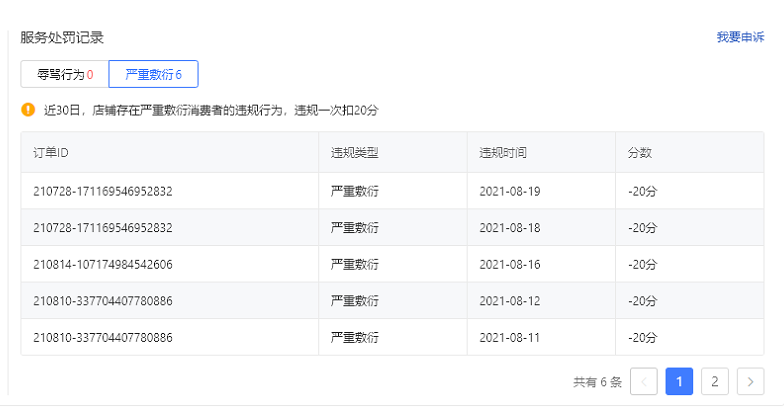Click the 近30日 violation notice text

point(211,109)
